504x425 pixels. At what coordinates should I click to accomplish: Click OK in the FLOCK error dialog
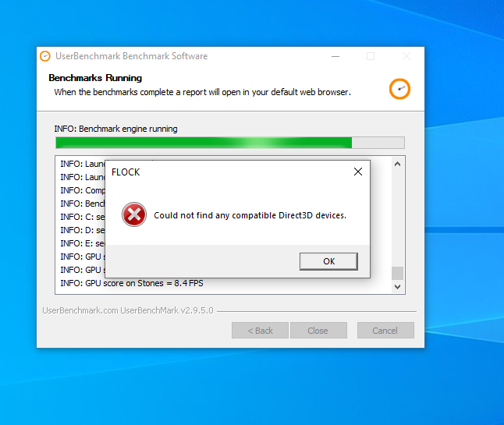click(328, 261)
